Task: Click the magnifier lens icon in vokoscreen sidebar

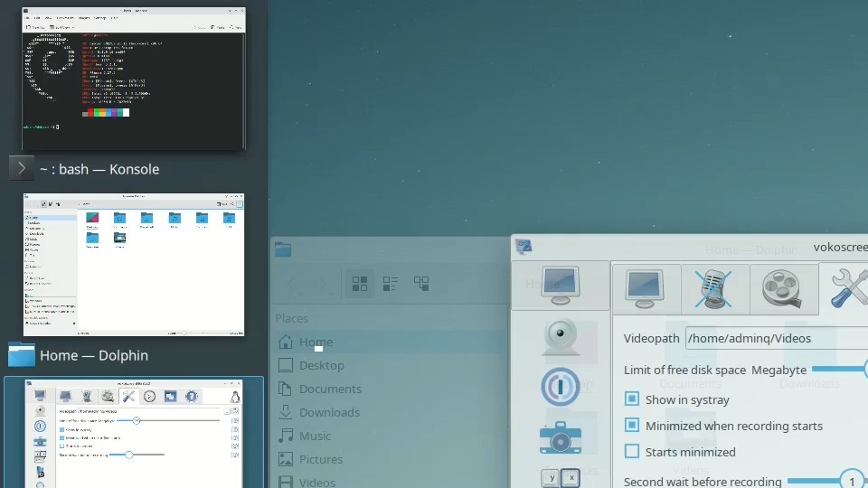Action: tap(561, 387)
